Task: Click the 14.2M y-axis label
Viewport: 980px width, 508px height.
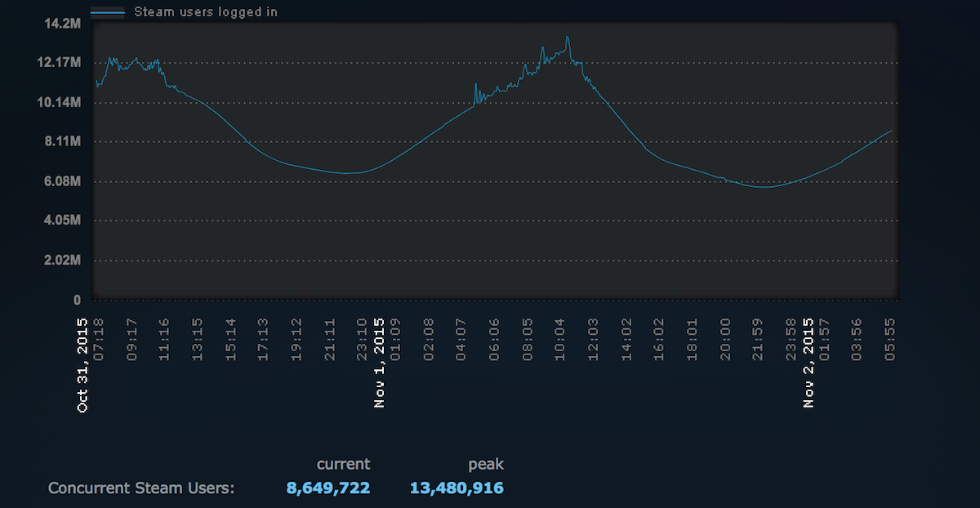Action: coord(62,24)
